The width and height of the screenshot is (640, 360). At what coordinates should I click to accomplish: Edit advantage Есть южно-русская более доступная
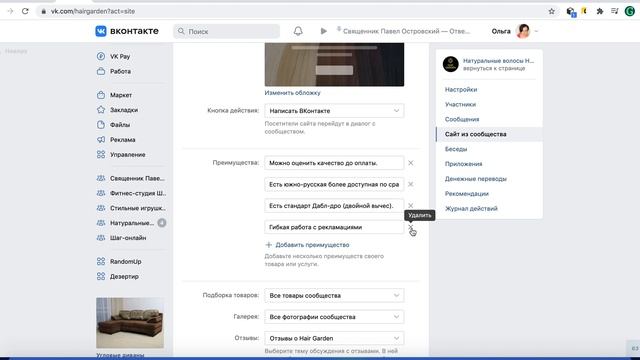coord(334,184)
